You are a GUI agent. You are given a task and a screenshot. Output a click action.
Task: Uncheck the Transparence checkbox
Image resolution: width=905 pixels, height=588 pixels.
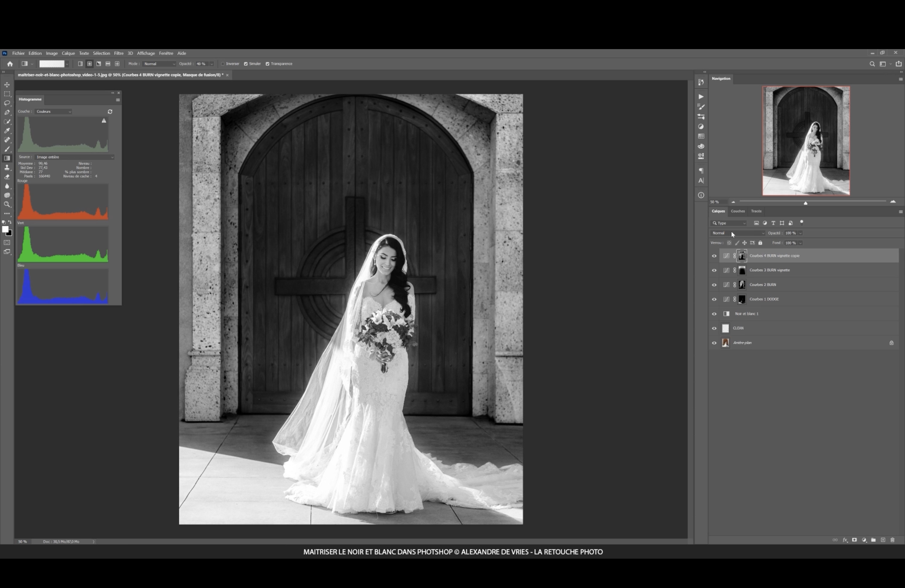point(267,64)
